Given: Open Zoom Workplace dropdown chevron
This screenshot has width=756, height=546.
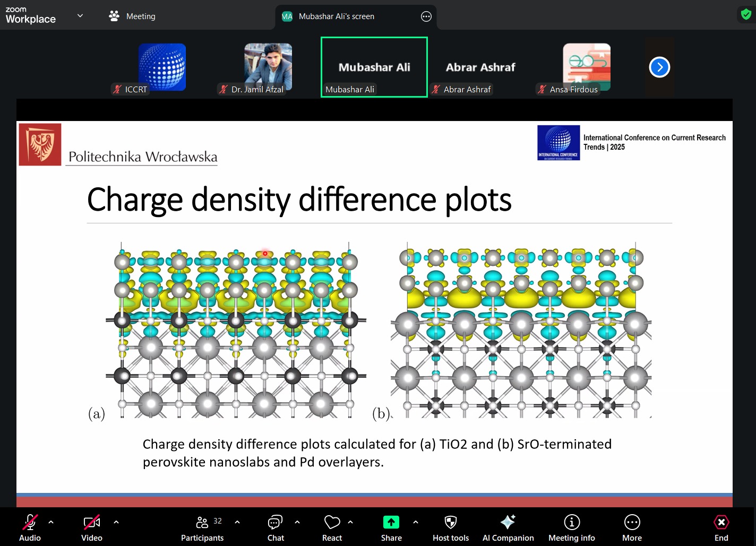Looking at the screenshot, I should pyautogui.click(x=80, y=15).
